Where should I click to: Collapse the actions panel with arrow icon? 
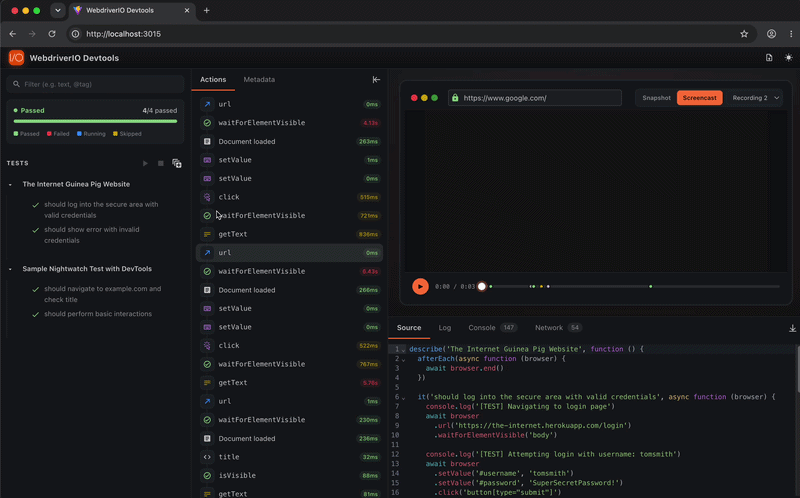point(376,80)
